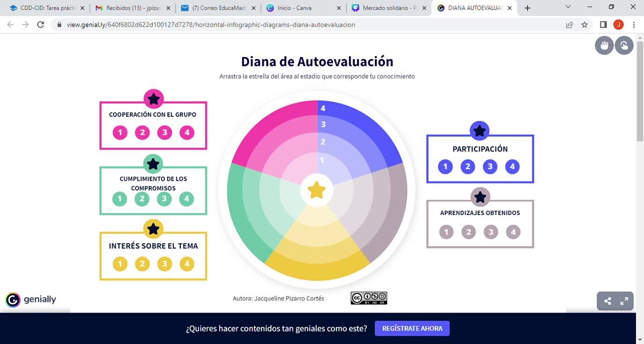Click the blue 4 under Participación
644x344 pixels.
coord(512,166)
